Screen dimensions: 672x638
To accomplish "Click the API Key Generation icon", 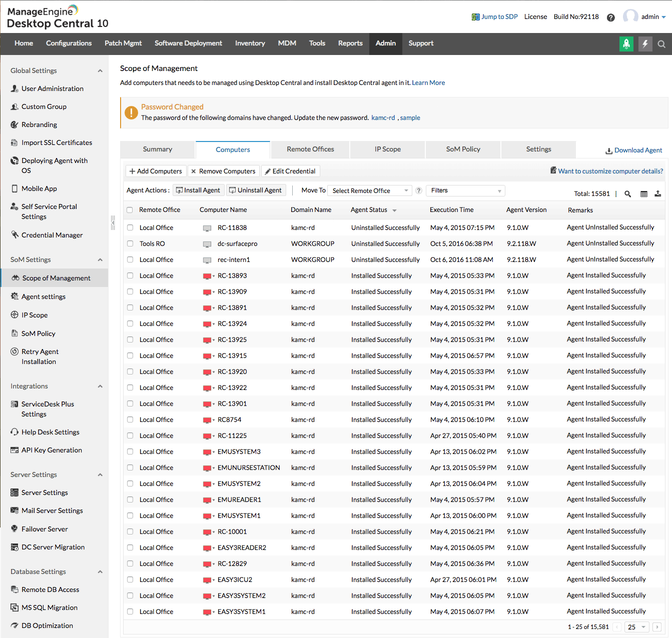I will tap(15, 450).
